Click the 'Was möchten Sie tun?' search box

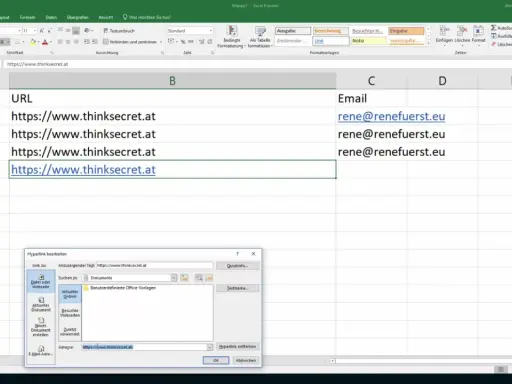tap(147, 17)
